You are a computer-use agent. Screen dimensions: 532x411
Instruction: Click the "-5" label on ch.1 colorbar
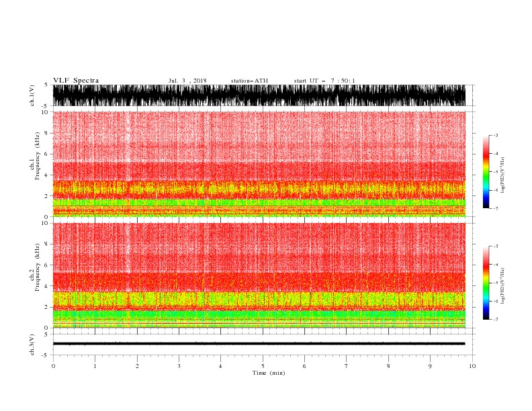coord(495,172)
